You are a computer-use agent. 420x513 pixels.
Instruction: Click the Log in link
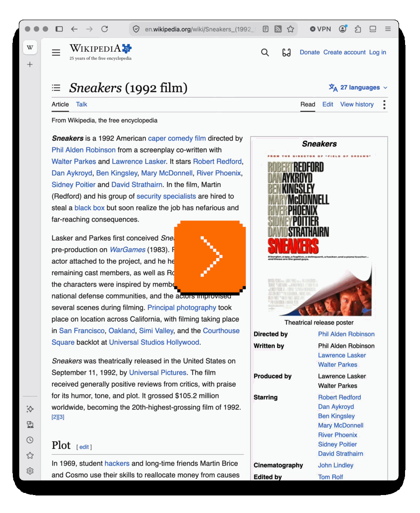tap(378, 52)
